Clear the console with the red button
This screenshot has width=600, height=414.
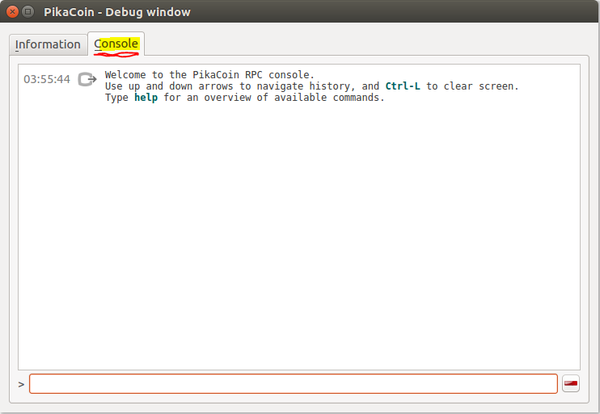click(571, 383)
